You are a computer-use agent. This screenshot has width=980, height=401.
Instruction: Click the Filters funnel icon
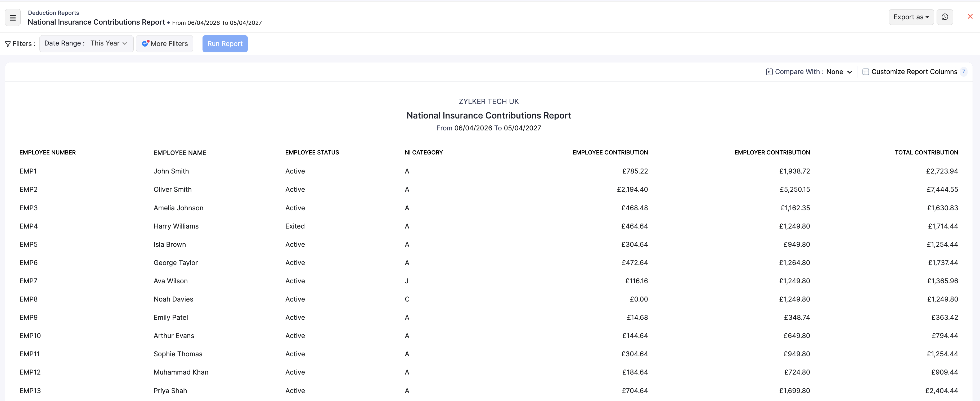point(8,44)
